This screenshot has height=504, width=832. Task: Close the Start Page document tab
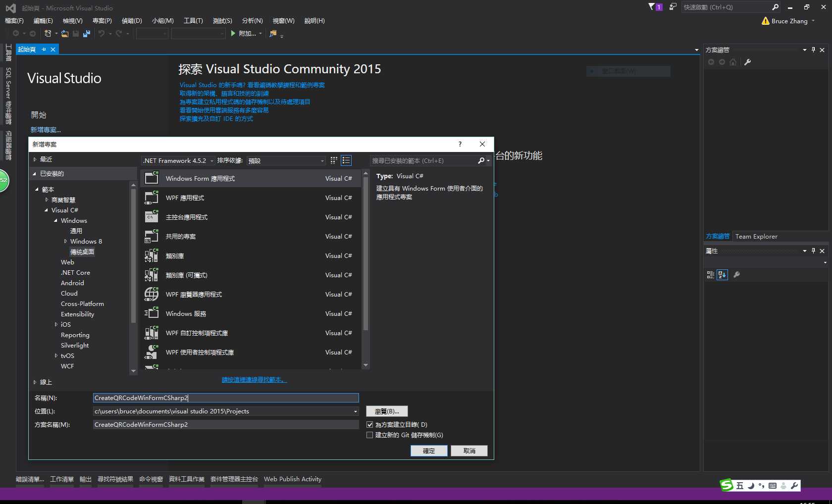(53, 50)
